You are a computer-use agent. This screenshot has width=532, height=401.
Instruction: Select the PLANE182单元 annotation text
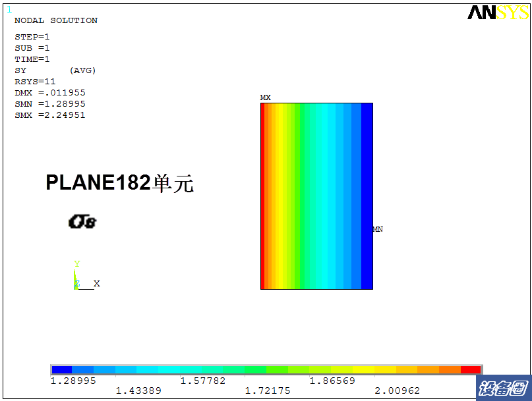(119, 183)
